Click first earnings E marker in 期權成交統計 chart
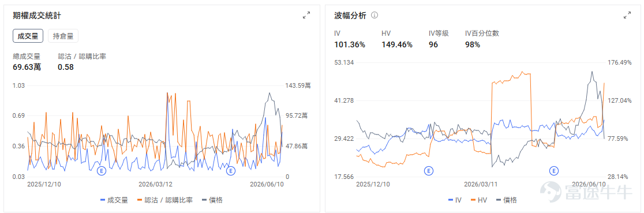Viewport: 644px width, 213px height. (101, 170)
